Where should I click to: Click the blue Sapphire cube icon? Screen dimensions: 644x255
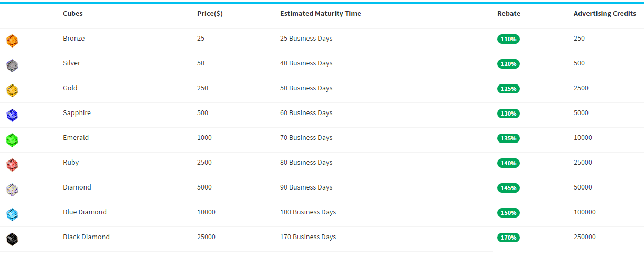coord(12,115)
